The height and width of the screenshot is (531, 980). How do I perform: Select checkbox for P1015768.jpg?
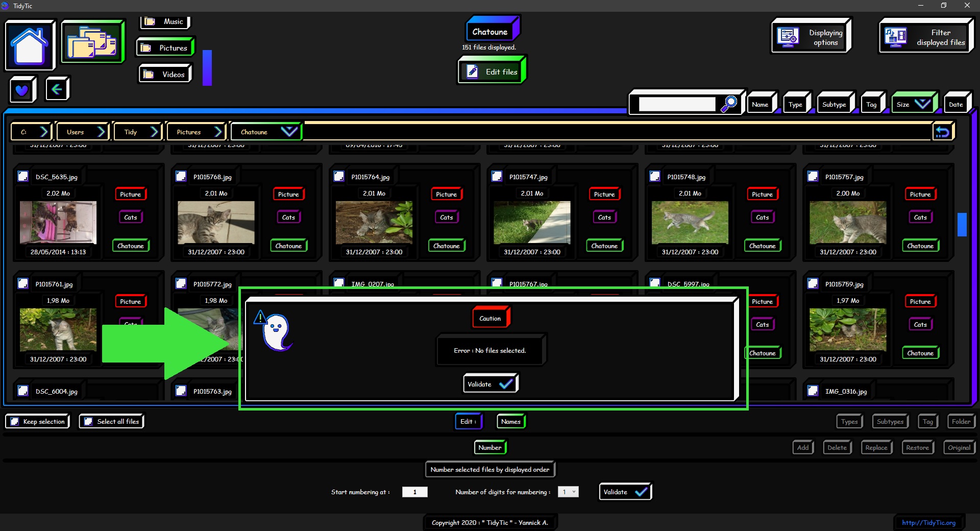[181, 176]
